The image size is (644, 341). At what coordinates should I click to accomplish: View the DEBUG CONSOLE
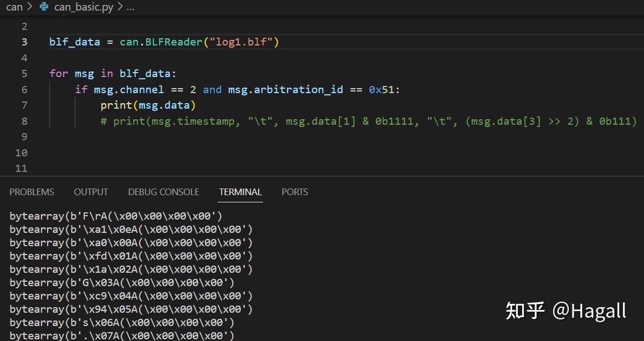163,192
